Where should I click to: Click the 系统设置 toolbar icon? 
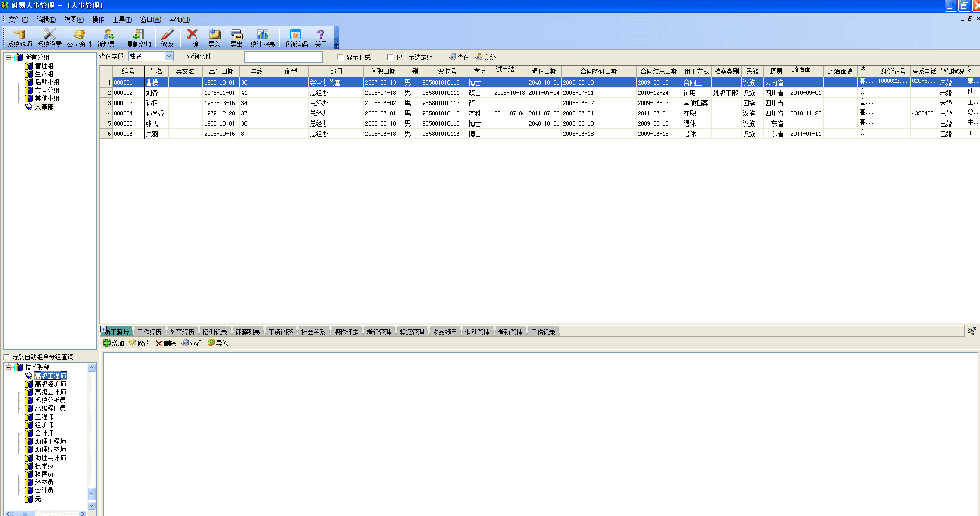(49, 38)
